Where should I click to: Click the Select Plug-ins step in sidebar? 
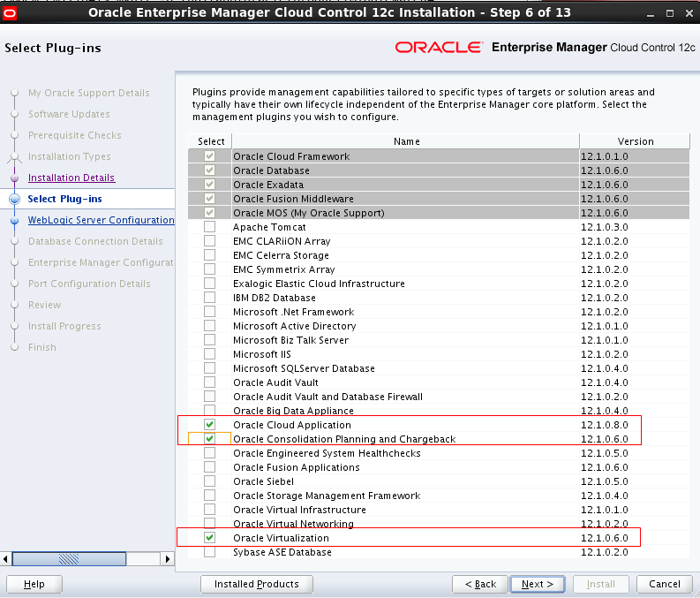pyautogui.click(x=64, y=199)
